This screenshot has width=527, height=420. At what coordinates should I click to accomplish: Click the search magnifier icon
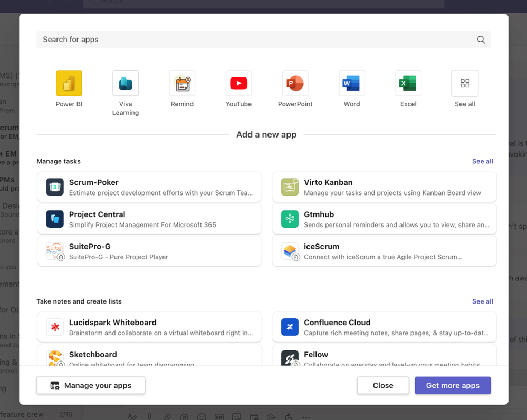(481, 40)
